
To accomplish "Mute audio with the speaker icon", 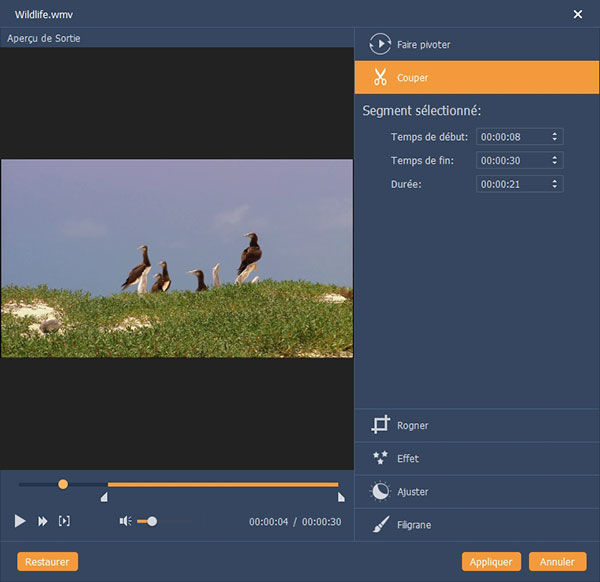I will (x=125, y=521).
